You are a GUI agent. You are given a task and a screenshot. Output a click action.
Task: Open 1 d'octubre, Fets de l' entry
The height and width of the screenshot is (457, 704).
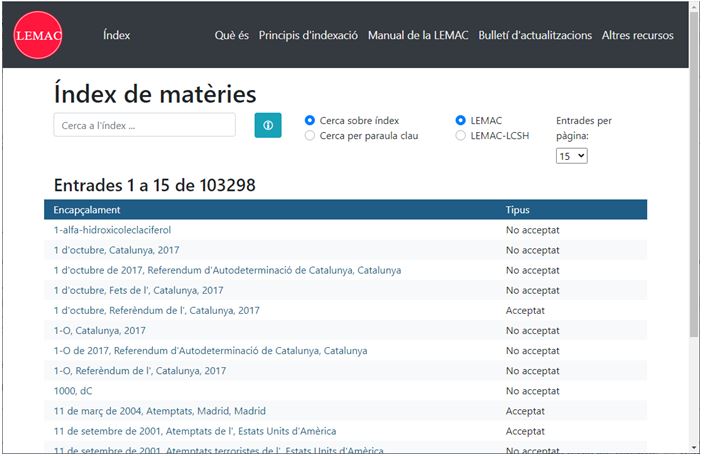pos(138,290)
